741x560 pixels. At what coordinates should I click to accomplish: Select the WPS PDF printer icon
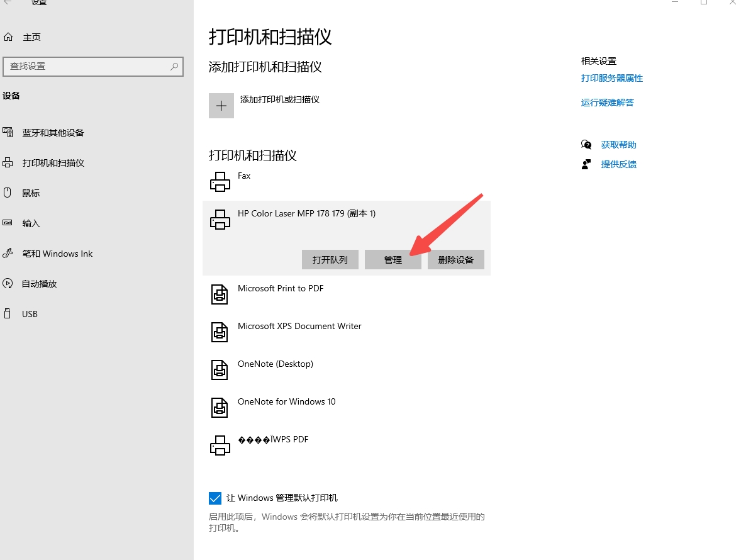(x=220, y=445)
